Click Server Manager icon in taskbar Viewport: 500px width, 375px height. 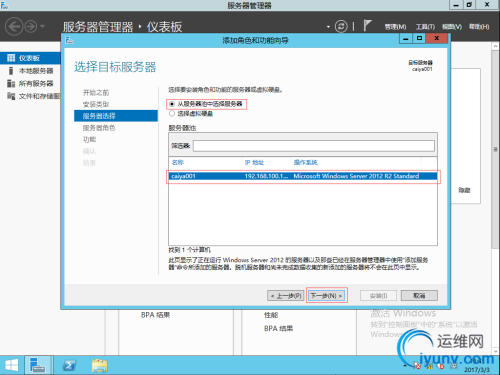pos(37,365)
